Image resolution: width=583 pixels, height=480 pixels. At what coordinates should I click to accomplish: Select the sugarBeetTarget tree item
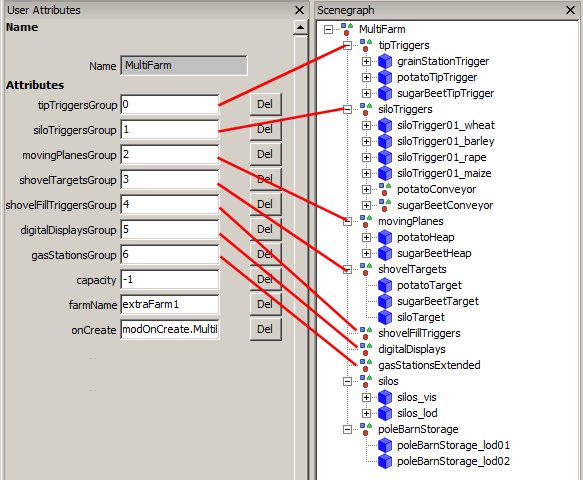[438, 301]
